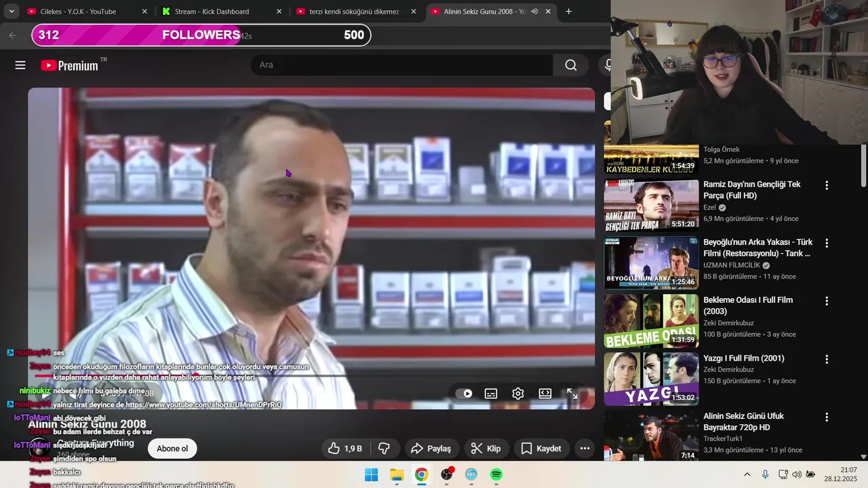Open OBS Studio from the taskbar
The width and height of the screenshot is (868, 488).
click(447, 474)
